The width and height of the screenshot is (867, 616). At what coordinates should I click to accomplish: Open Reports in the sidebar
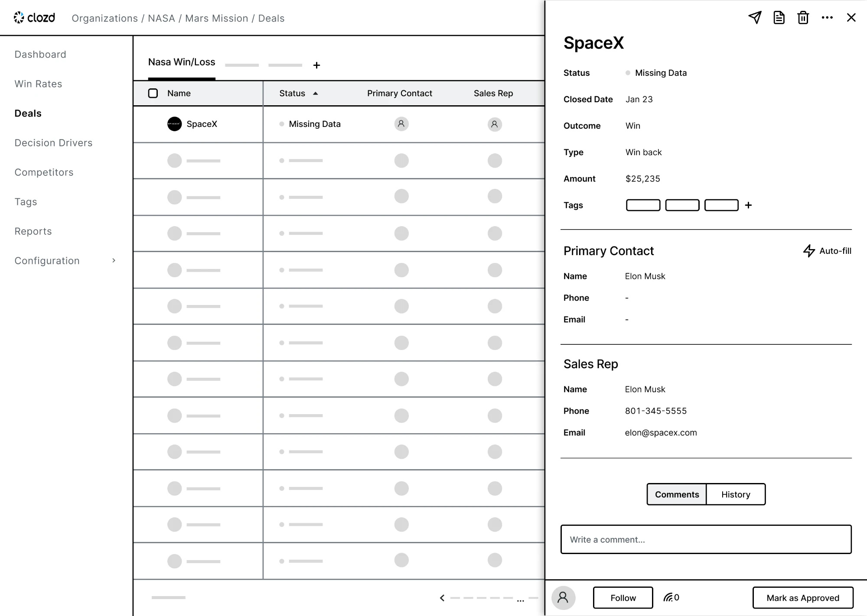point(33,231)
